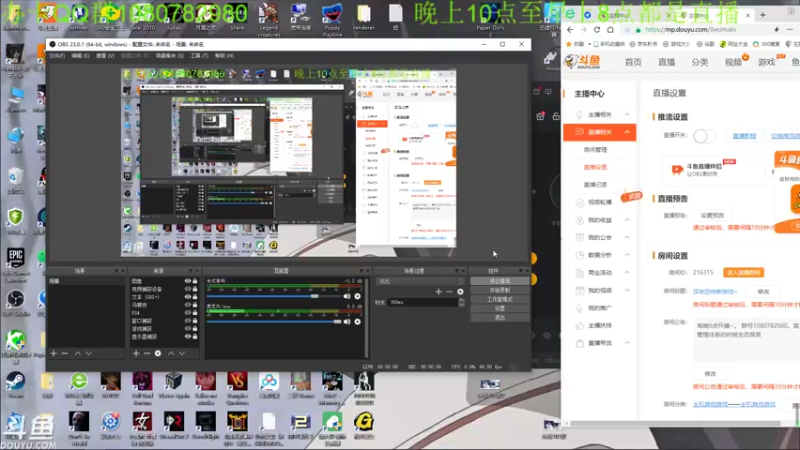Mute the 台式音响 track with its speaker icon
The height and width of the screenshot is (450, 800).
tap(347, 296)
